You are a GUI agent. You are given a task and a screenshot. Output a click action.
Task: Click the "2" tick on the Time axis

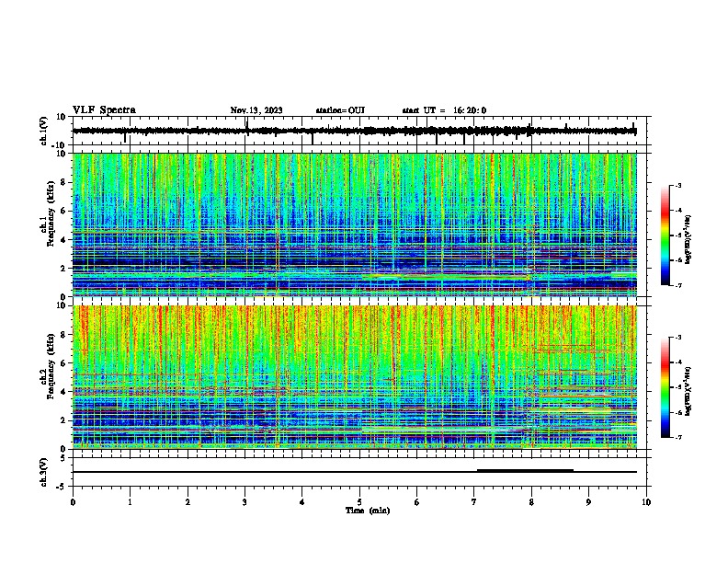click(x=188, y=502)
